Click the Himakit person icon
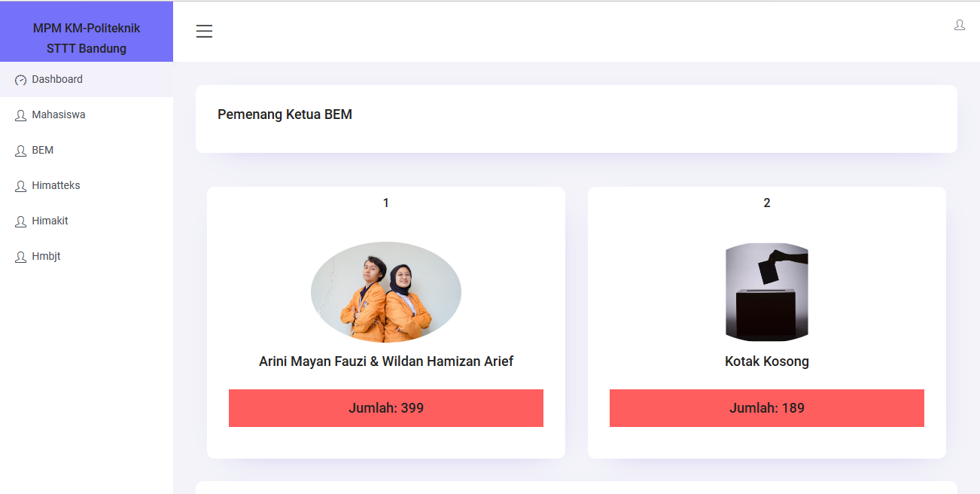The width and height of the screenshot is (980, 494). tap(21, 221)
